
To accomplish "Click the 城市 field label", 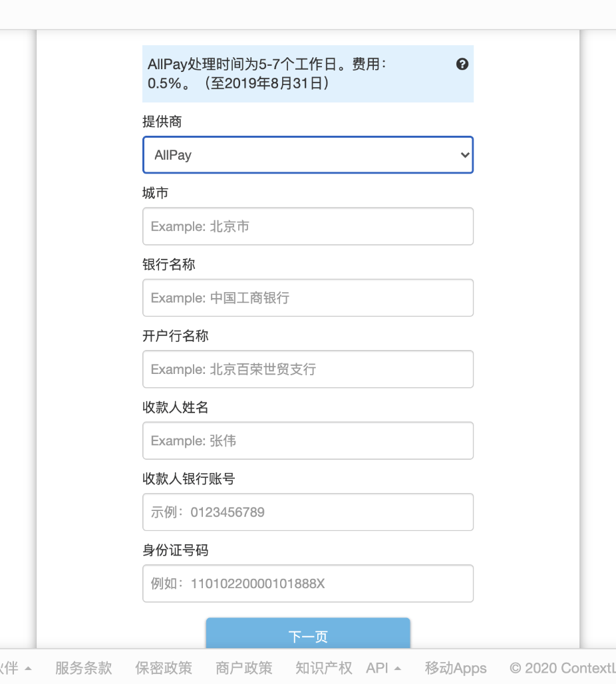I will click(155, 193).
